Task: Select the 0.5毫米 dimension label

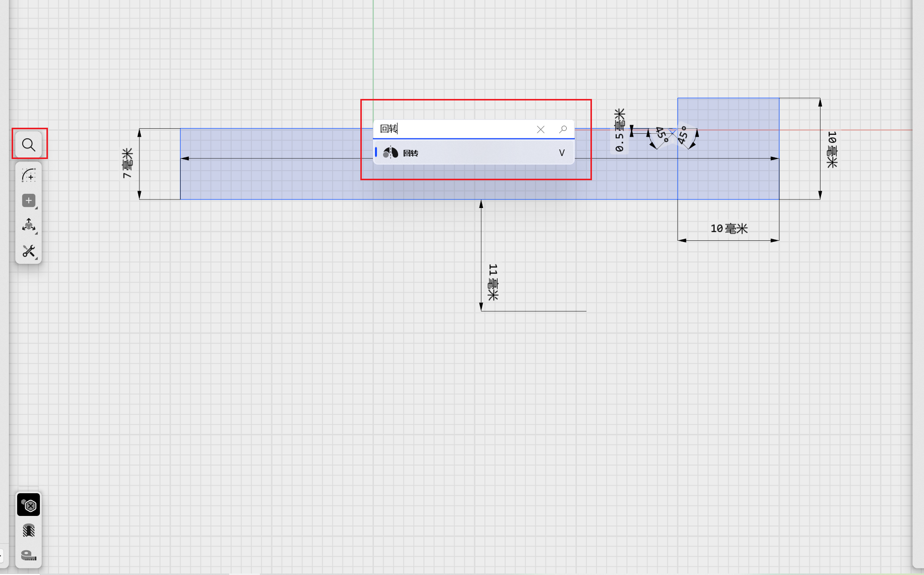Action: pyautogui.click(x=620, y=130)
